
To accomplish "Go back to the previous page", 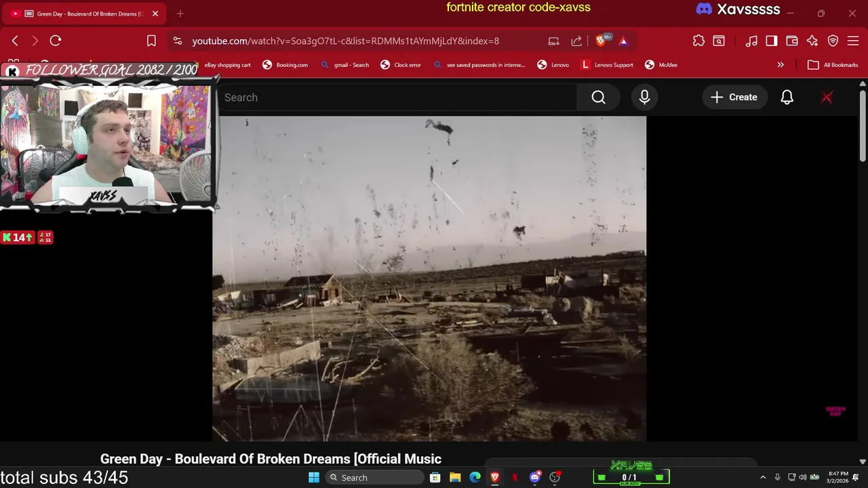I will (x=15, y=41).
